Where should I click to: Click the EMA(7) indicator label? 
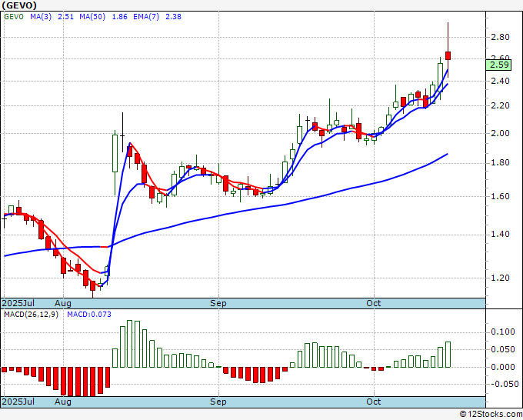click(146, 17)
